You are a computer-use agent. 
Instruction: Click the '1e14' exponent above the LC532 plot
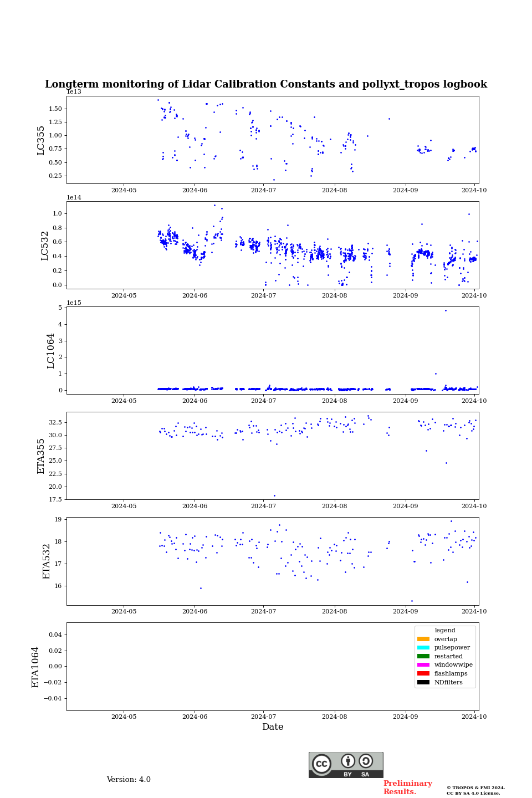click(x=74, y=197)
